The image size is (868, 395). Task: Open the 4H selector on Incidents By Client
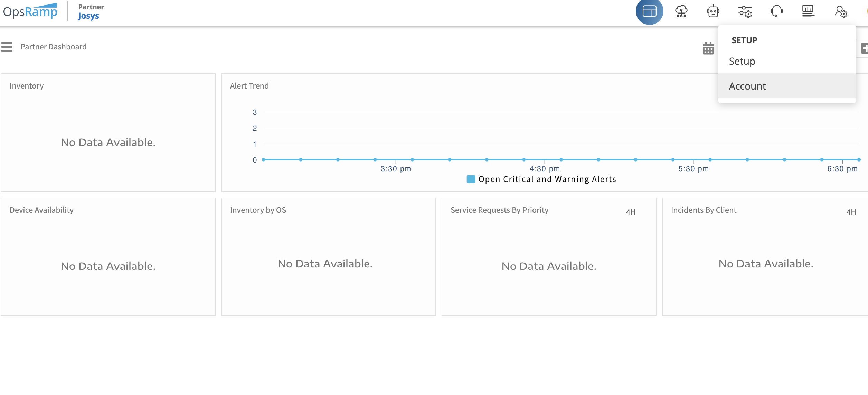pyautogui.click(x=851, y=212)
